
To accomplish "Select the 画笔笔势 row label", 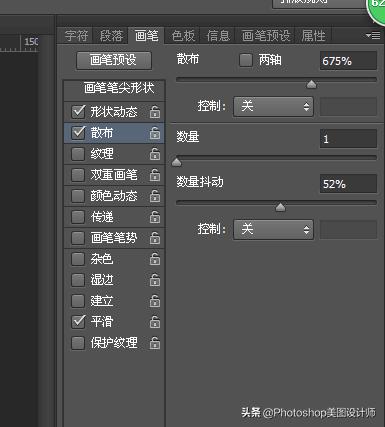I will pos(114,238).
